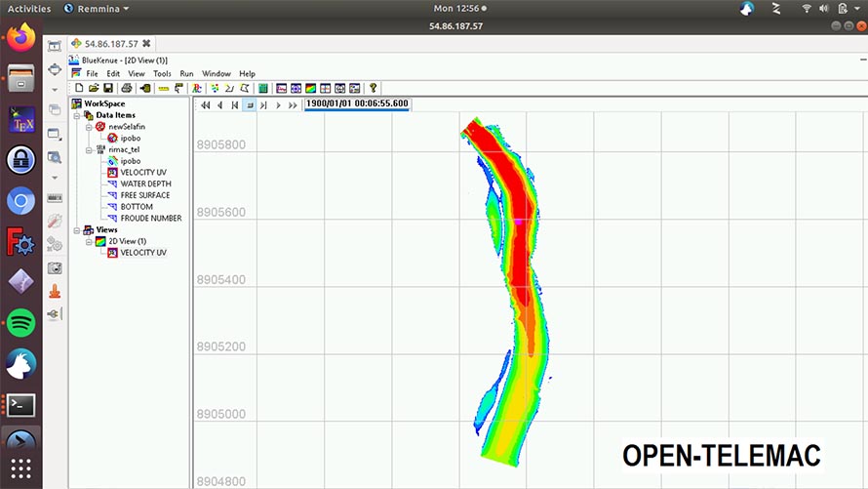Open the Tools menu
Screen dimensions: 868x489
[162, 73]
